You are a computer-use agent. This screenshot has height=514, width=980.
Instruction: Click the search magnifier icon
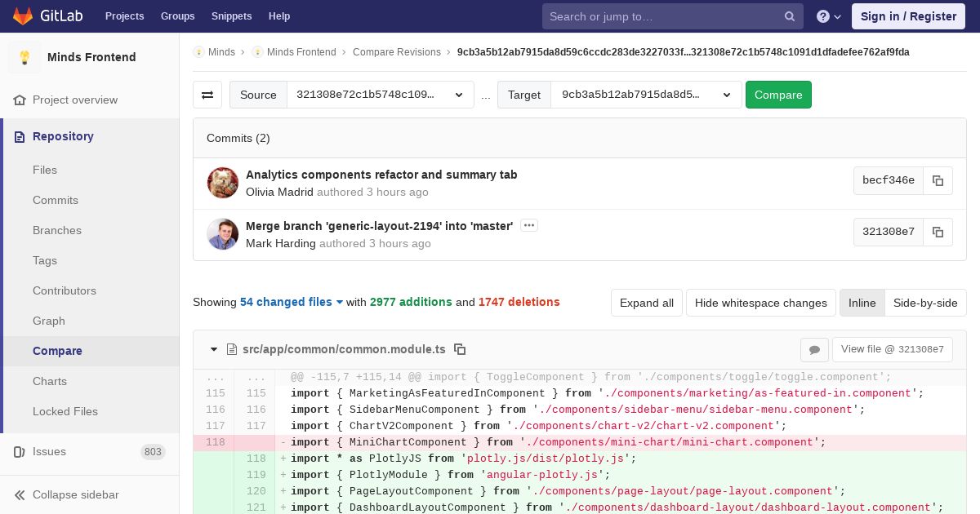click(789, 16)
